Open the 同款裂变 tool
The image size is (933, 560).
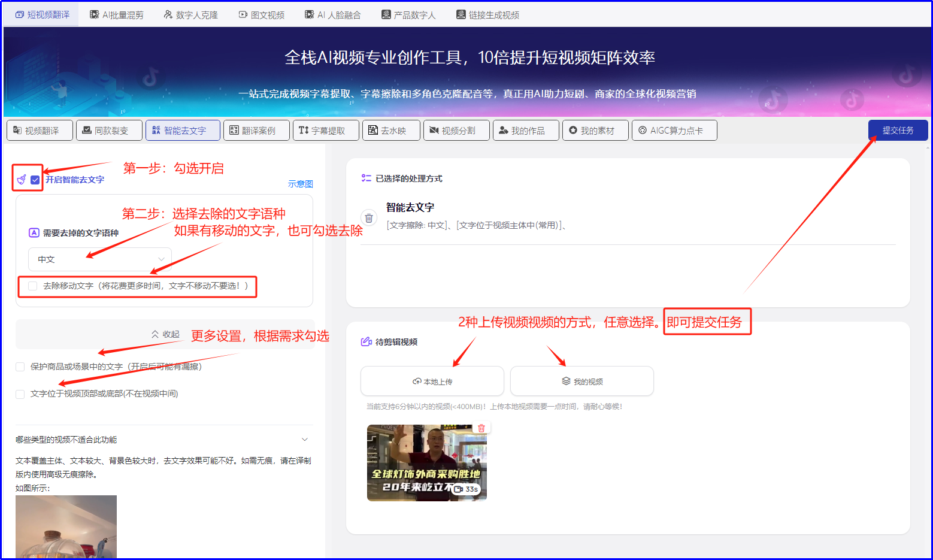point(109,130)
